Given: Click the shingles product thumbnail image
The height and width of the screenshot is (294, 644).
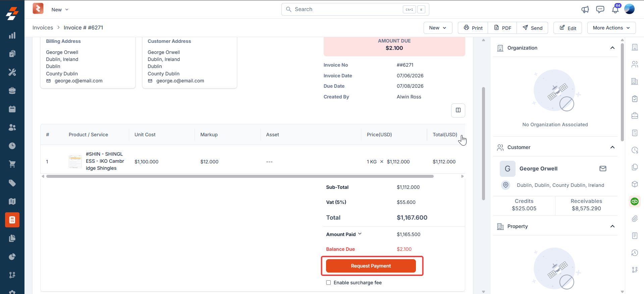Looking at the screenshot, I should click(x=75, y=161).
